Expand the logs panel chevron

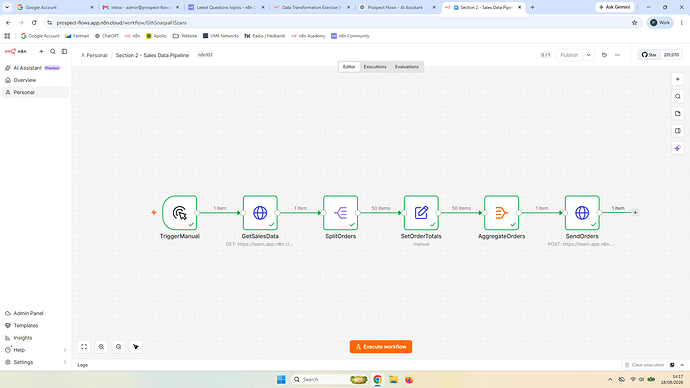682,365
